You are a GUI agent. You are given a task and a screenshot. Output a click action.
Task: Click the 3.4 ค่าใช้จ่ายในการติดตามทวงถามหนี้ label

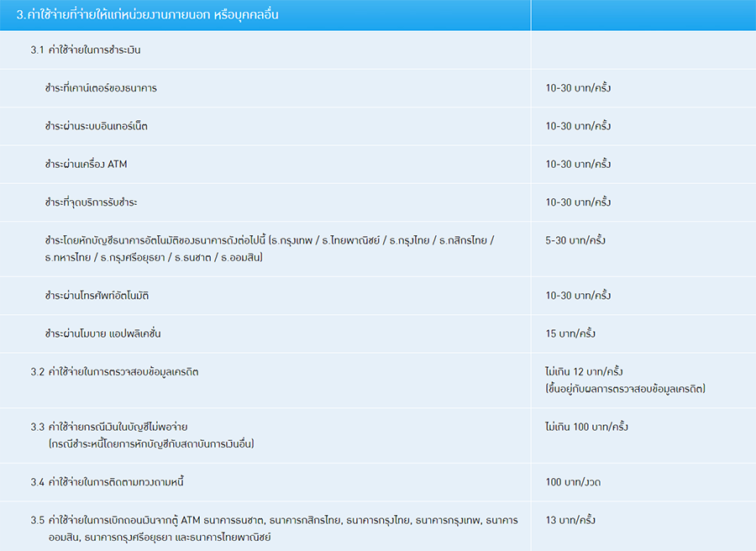108,481
